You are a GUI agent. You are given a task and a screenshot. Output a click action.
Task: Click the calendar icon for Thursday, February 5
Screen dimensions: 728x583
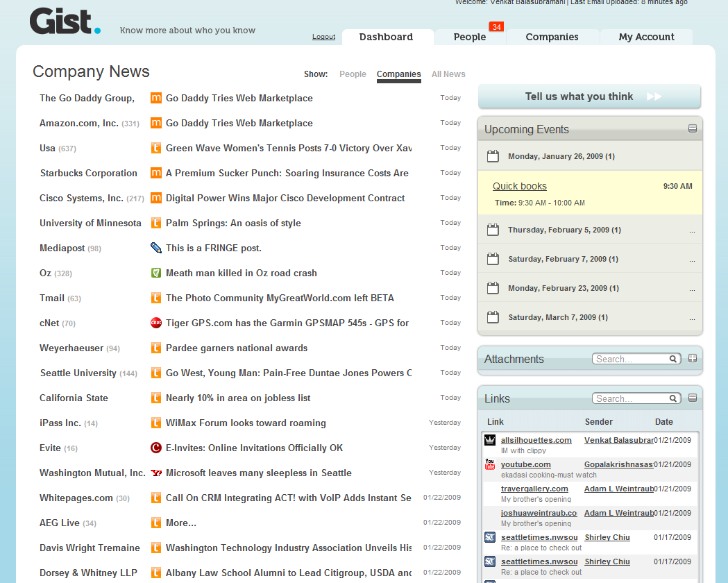493,230
